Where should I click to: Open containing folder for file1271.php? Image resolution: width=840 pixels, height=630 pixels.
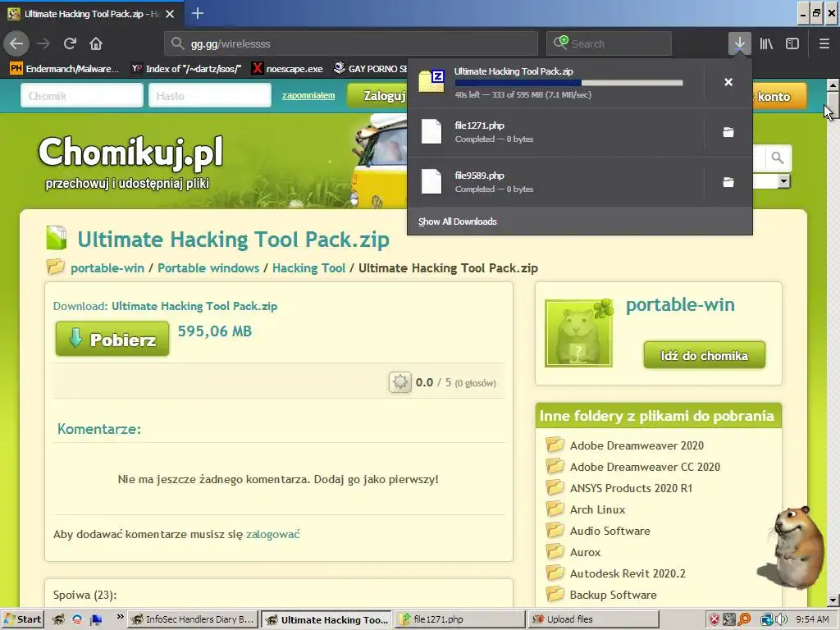point(728,132)
